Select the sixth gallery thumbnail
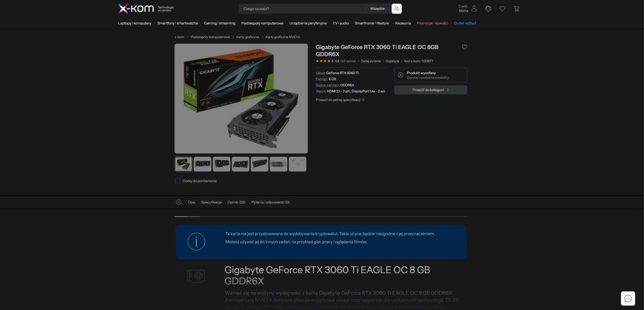Image resolution: width=644 pixels, height=310 pixels. click(278, 164)
